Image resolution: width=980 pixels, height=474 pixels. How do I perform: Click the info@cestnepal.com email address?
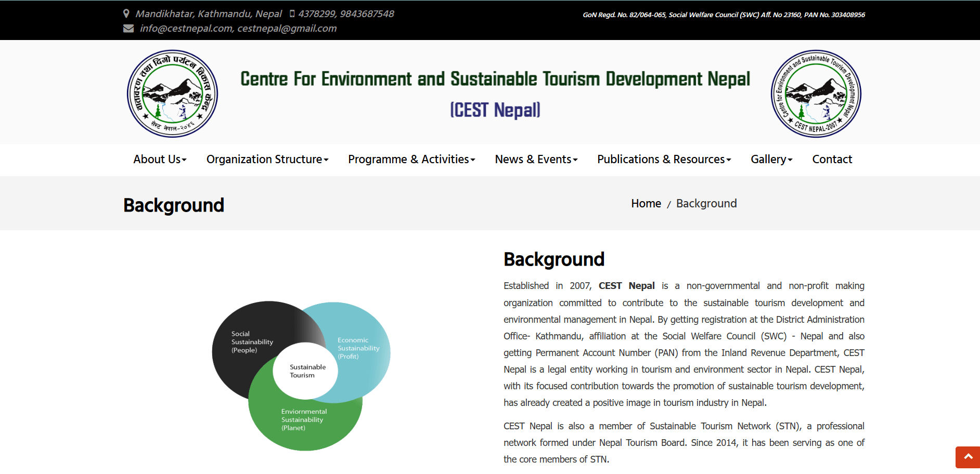(x=186, y=29)
